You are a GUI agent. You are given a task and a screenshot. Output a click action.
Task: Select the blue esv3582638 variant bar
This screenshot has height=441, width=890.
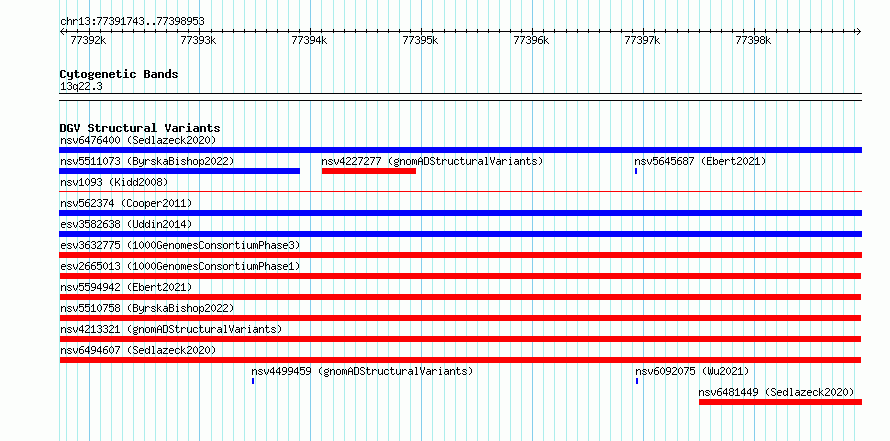(460, 234)
